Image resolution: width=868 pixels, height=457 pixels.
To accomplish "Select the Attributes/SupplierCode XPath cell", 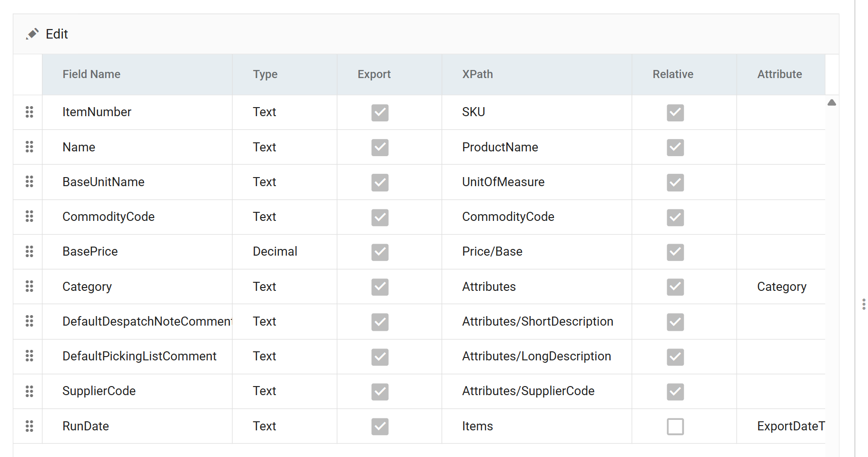I will pyautogui.click(x=537, y=391).
